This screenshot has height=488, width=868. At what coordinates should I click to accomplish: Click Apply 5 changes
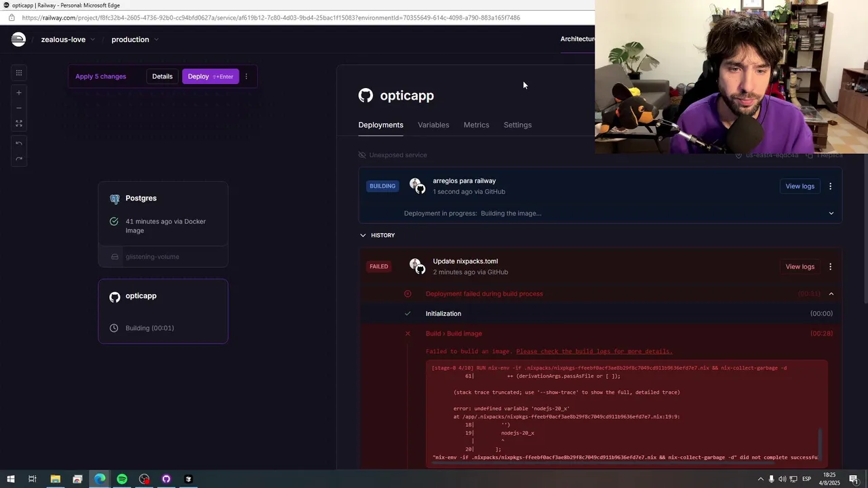(x=101, y=77)
